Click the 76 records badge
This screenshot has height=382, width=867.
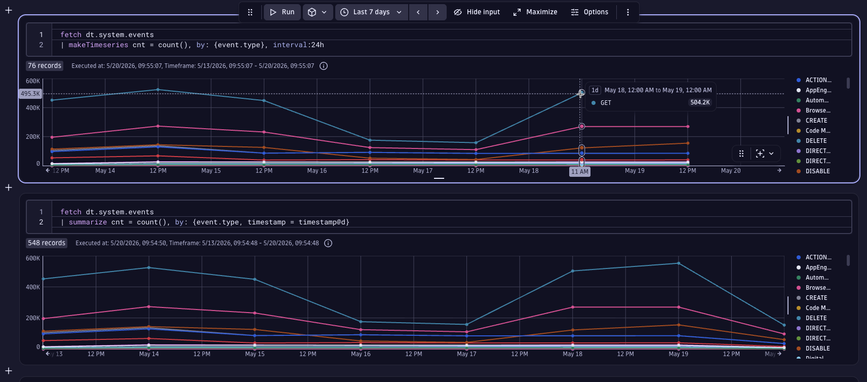45,66
